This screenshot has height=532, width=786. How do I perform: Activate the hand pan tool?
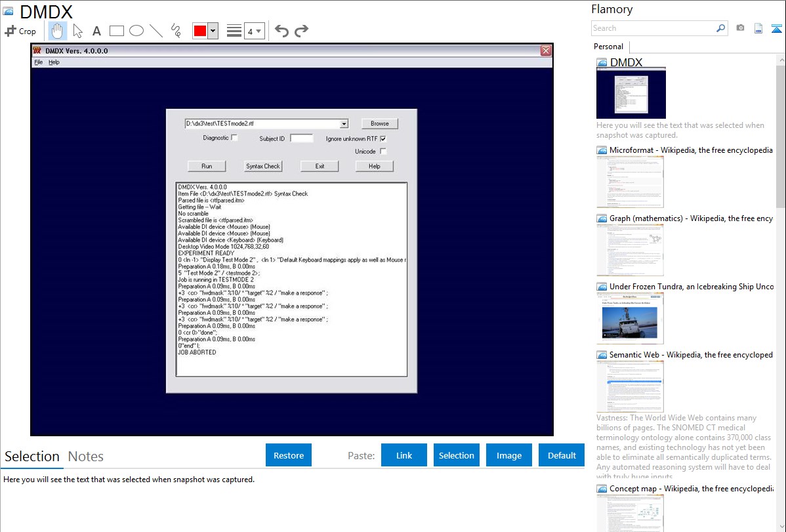tap(58, 31)
